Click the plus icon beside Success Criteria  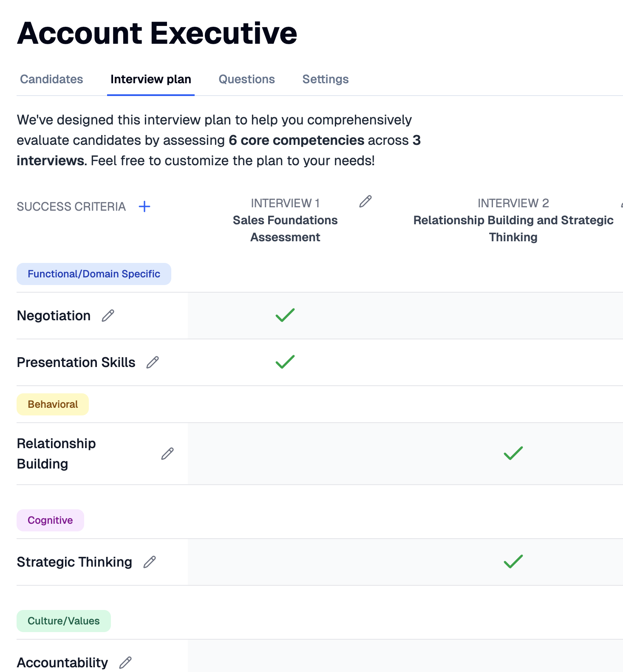144,207
